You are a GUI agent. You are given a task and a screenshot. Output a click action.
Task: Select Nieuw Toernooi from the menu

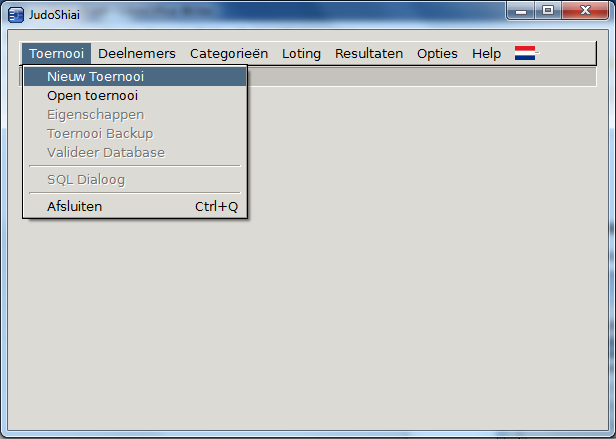(x=94, y=76)
